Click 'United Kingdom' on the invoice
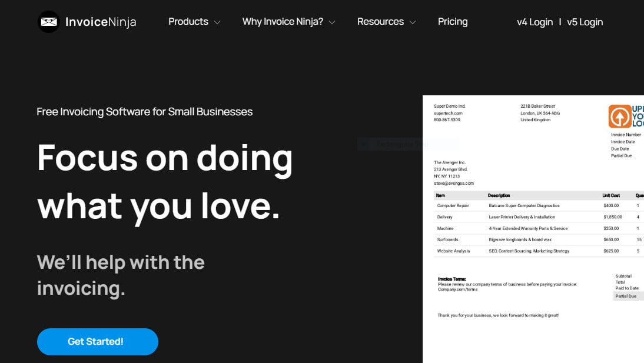The width and height of the screenshot is (644, 363). 535,120
